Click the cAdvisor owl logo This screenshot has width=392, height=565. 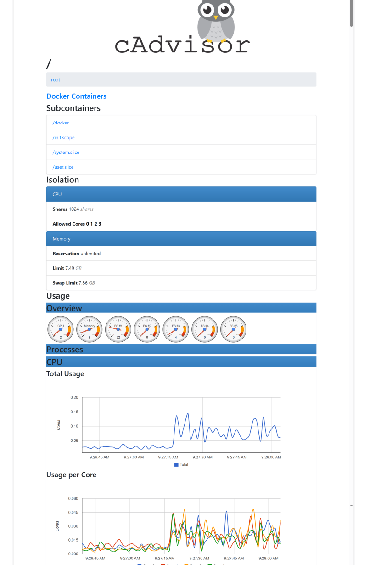(182, 27)
